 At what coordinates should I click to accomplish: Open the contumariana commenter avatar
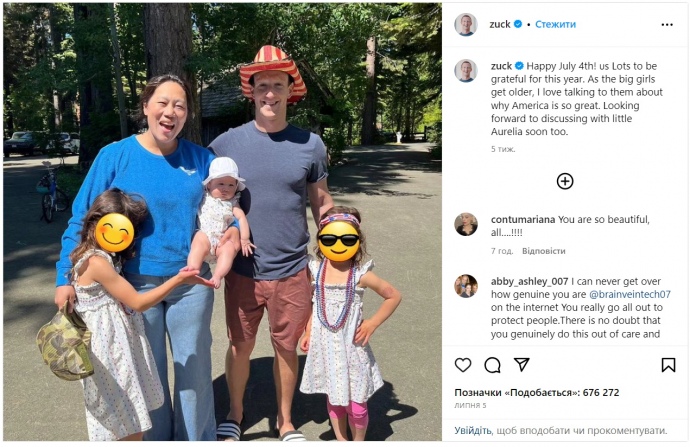point(466,224)
